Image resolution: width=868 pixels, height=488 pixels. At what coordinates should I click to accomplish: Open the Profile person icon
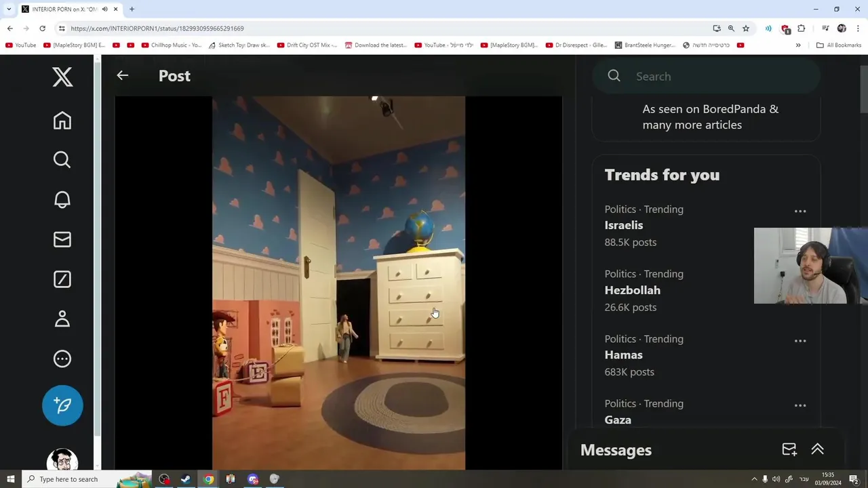(62, 319)
